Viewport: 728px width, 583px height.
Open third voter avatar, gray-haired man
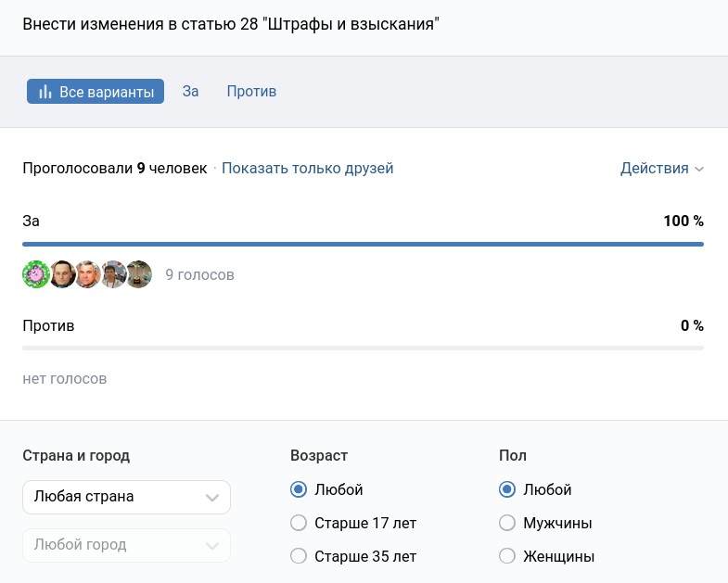pyautogui.click(x=88, y=274)
